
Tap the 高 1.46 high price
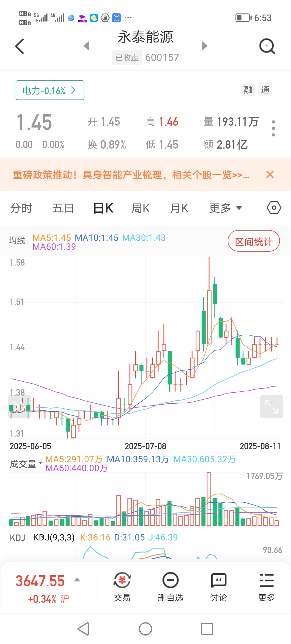pos(162,122)
